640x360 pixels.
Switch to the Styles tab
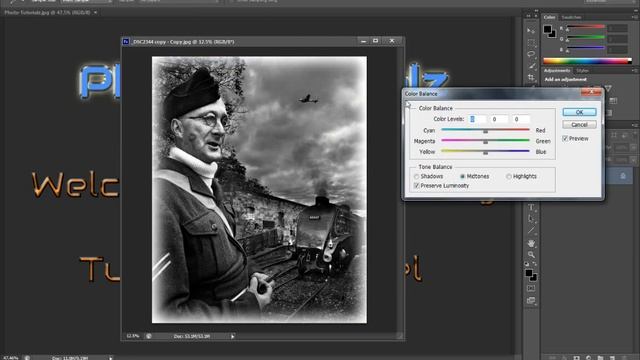point(582,71)
